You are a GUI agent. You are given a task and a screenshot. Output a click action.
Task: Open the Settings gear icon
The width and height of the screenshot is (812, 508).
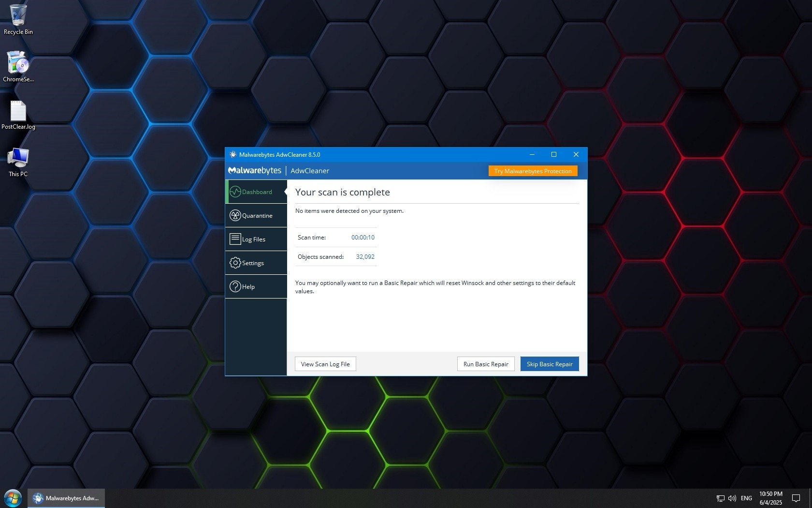click(235, 263)
